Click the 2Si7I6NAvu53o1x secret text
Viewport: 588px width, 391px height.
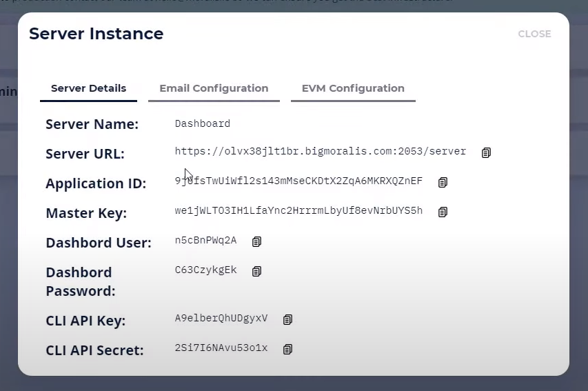pos(221,348)
